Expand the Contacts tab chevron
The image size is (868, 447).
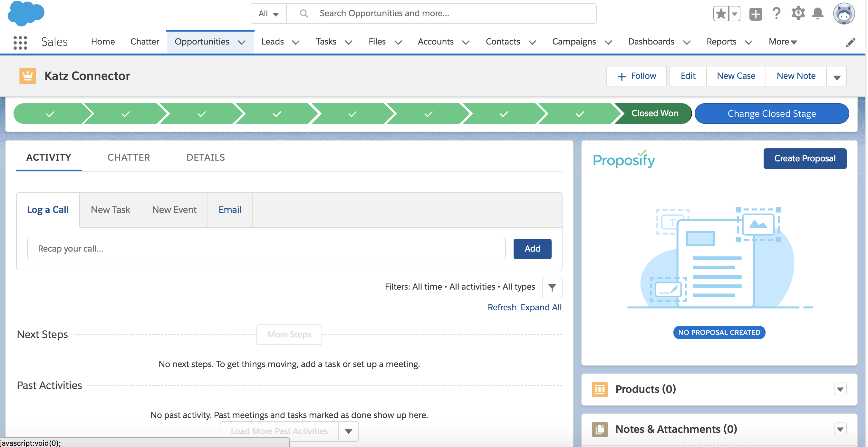click(532, 42)
